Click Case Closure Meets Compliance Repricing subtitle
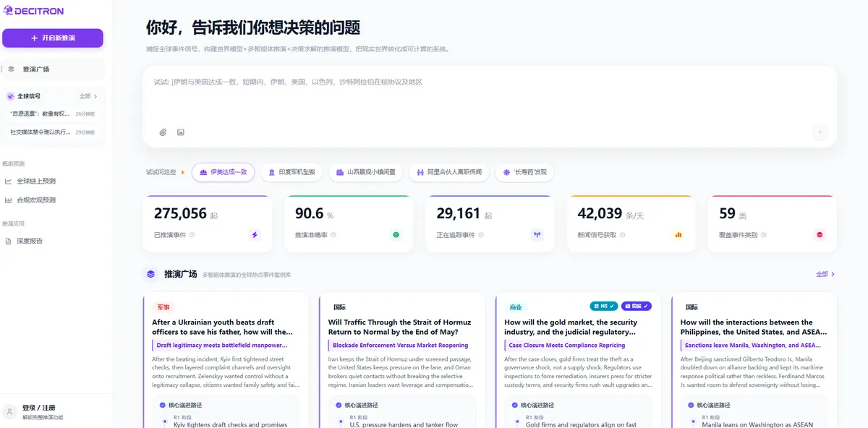Screen dimensions: 868x428 point(567,346)
